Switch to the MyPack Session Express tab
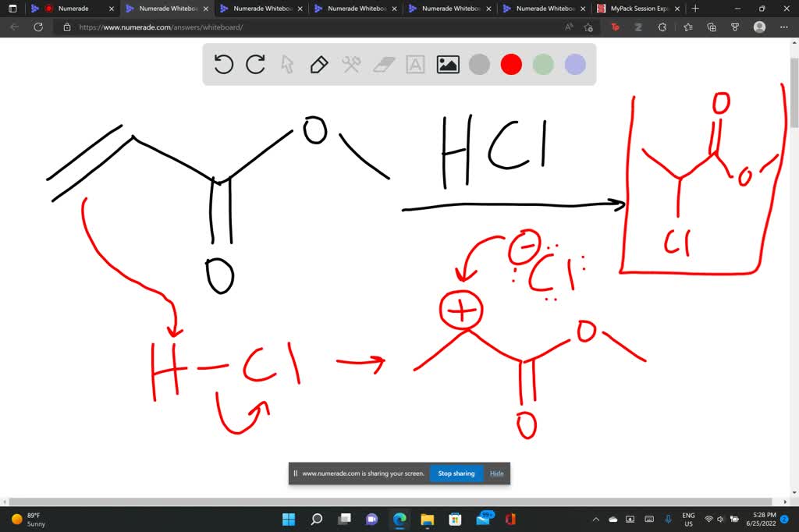The height and width of the screenshot is (532, 799). 636,9
